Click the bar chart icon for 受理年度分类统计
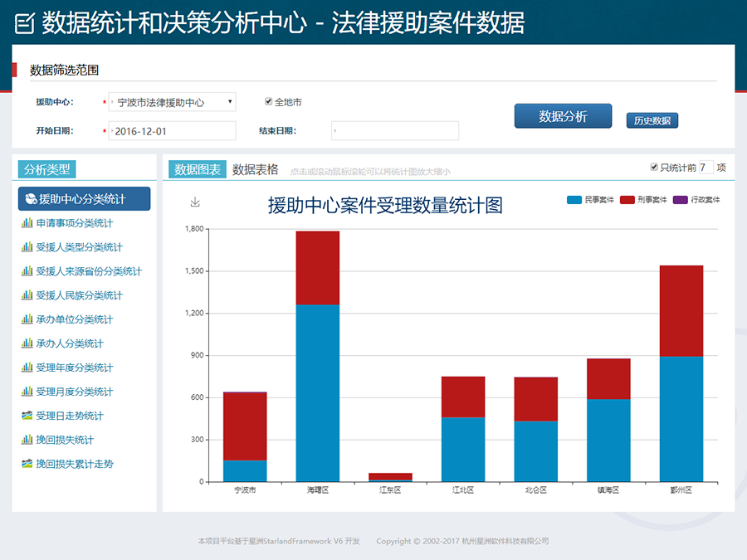Screen dimensions: 747x560 [x=27, y=368]
